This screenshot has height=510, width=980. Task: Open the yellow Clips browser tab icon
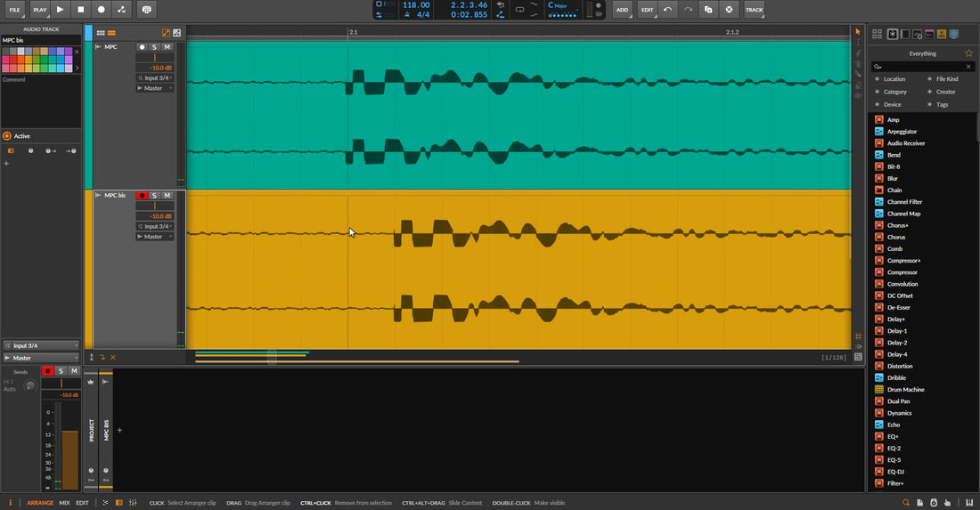942,34
